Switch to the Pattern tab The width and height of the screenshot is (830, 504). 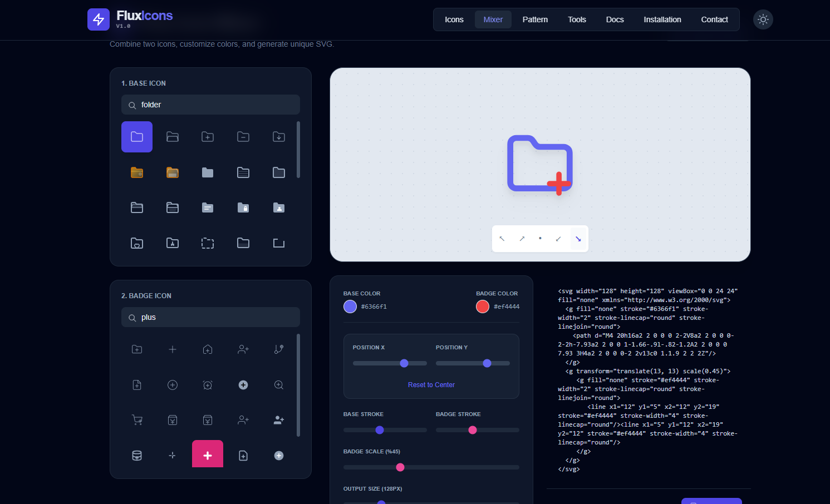coord(535,19)
